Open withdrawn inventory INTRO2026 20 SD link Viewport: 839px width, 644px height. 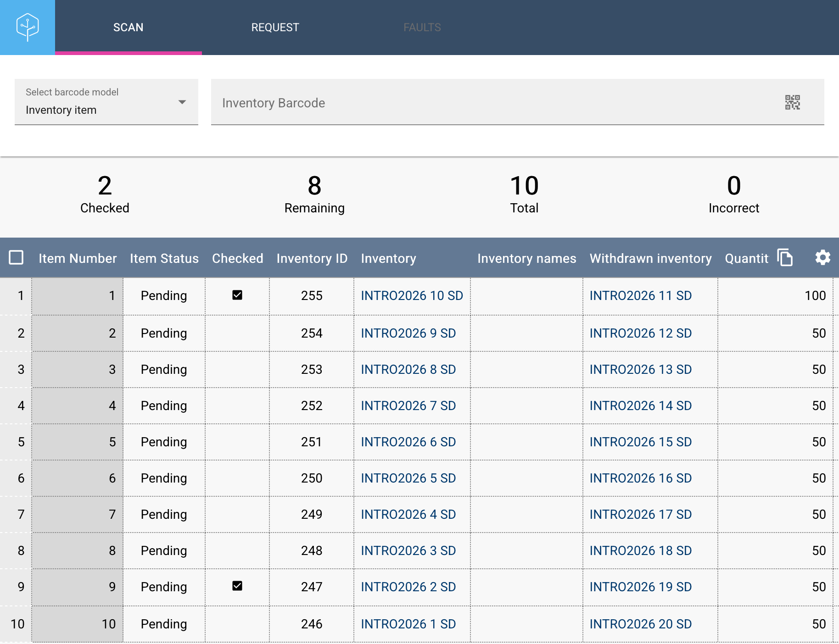(x=641, y=624)
